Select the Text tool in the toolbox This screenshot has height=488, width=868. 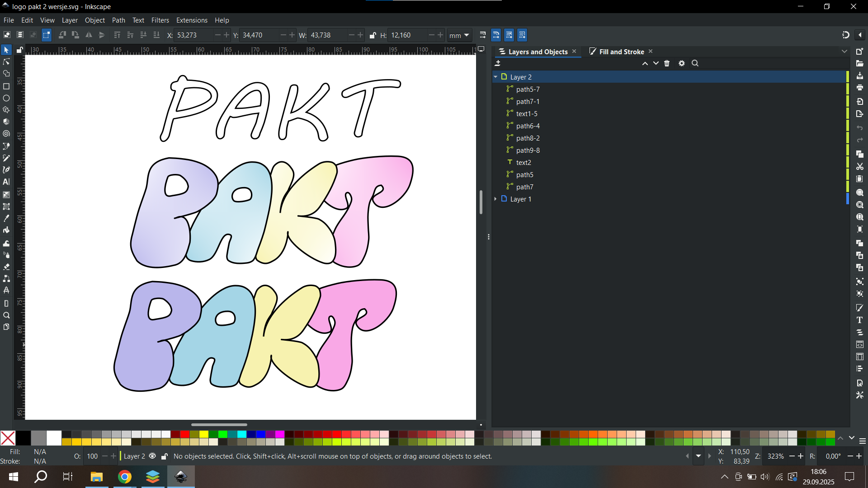(6, 182)
